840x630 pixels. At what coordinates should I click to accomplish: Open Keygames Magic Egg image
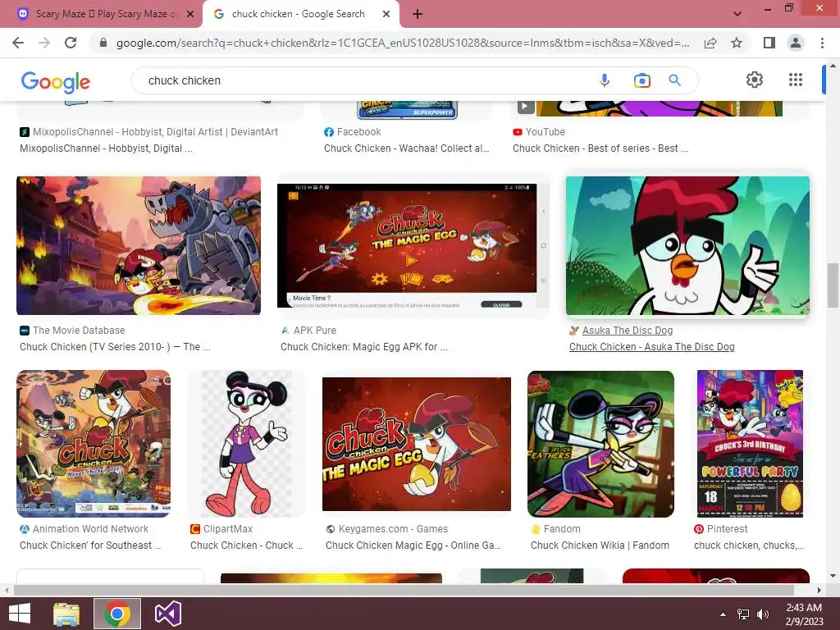417,444
